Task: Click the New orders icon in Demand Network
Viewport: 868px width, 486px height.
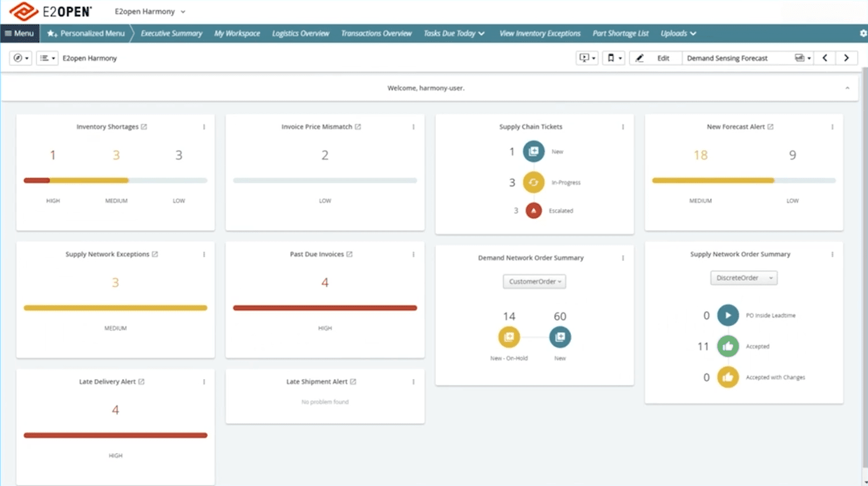Action: 559,337
